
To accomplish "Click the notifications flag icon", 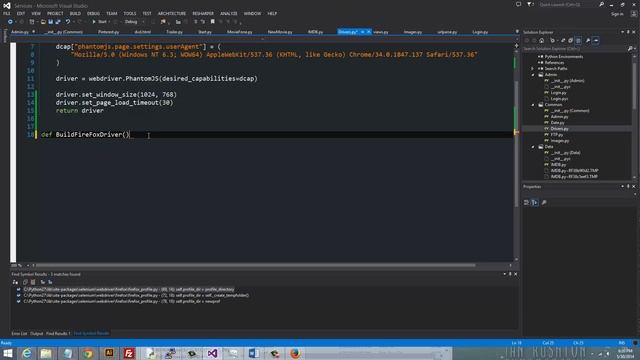I will [x=530, y=4].
